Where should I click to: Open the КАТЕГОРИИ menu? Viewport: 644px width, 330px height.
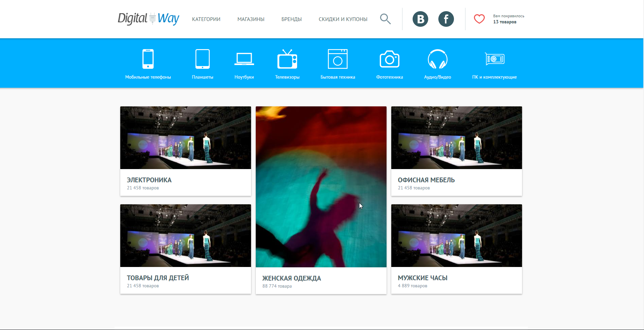(x=206, y=19)
